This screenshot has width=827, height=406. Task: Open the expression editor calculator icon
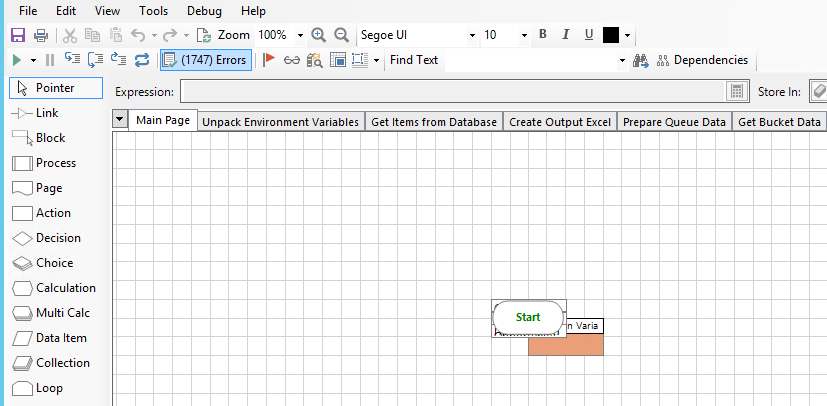click(x=737, y=92)
